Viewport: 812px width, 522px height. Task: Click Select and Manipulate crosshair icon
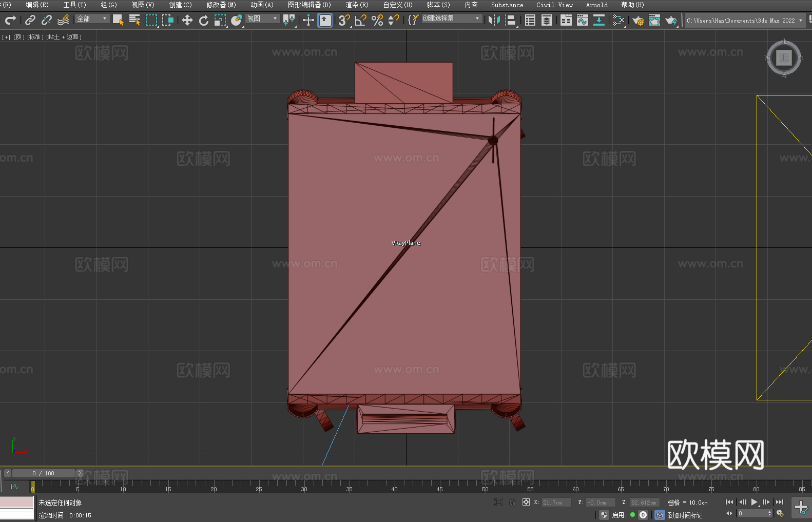(x=308, y=20)
